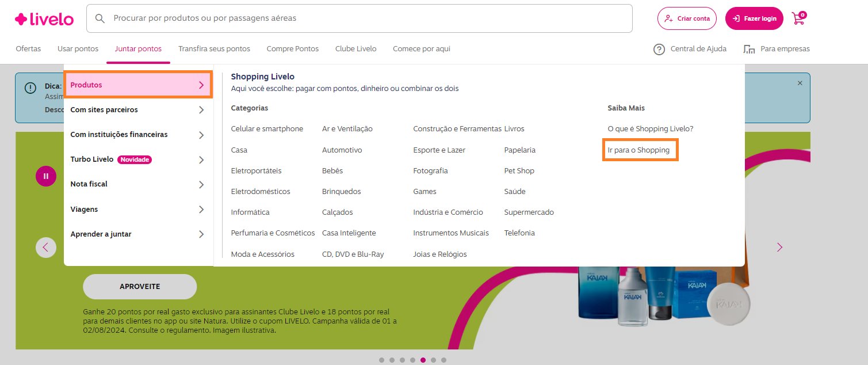The width and height of the screenshot is (868, 365).
Task: Click the Central de Ajuda help icon
Action: pyautogui.click(x=659, y=49)
